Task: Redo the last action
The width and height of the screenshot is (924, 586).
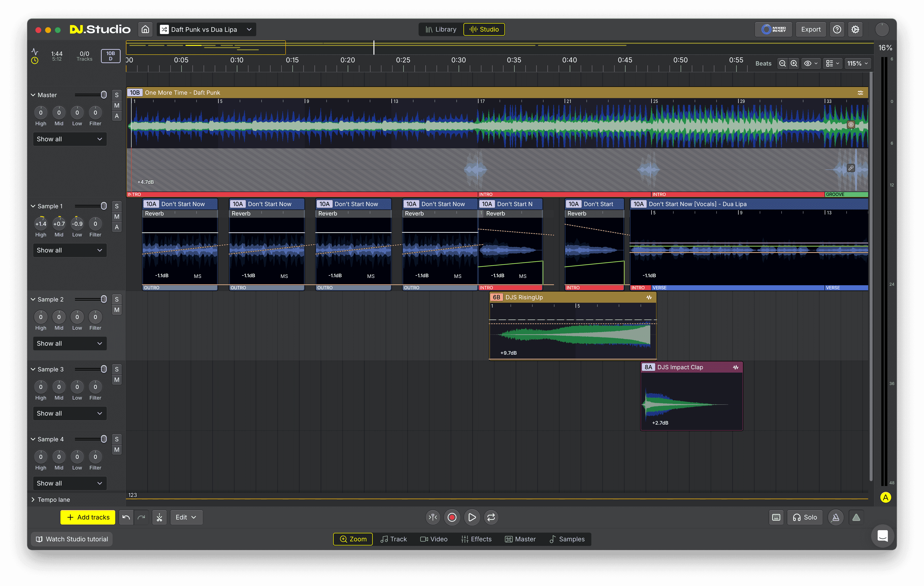Action: point(142,517)
